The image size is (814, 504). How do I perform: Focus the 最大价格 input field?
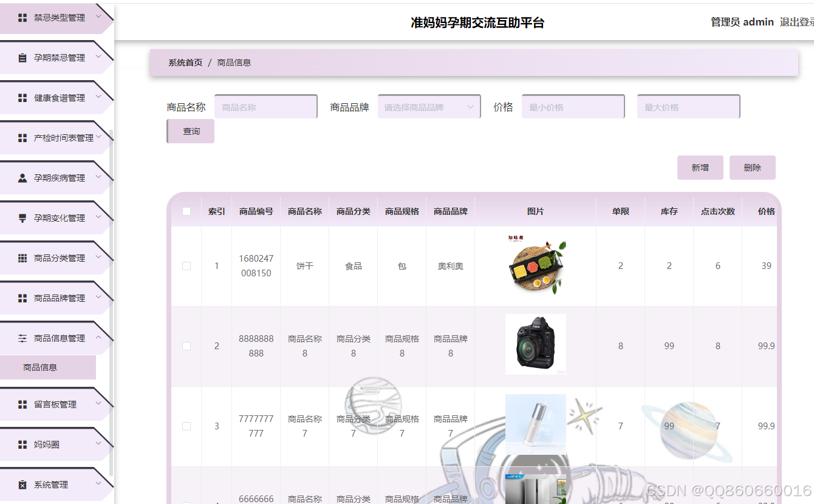[689, 107]
